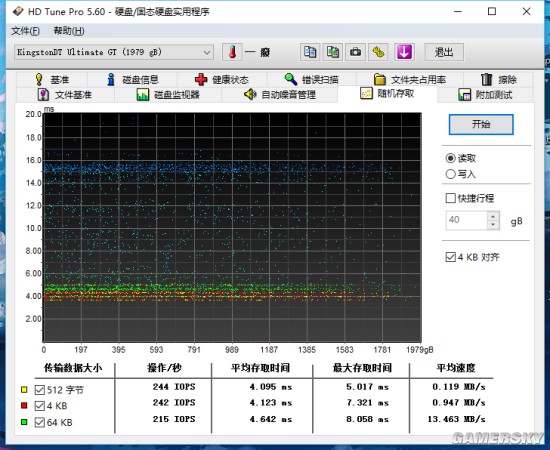Select the 写入 radio button
550x450 pixels.
click(x=450, y=174)
